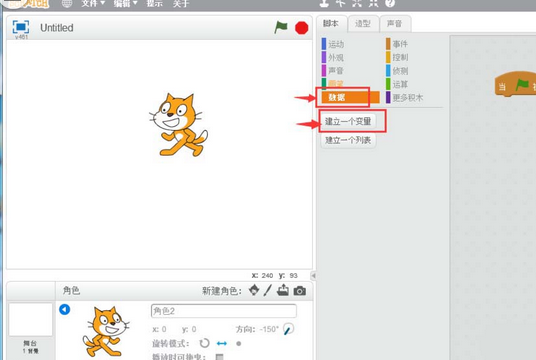Click the green flag hat block in scripts

515,84
